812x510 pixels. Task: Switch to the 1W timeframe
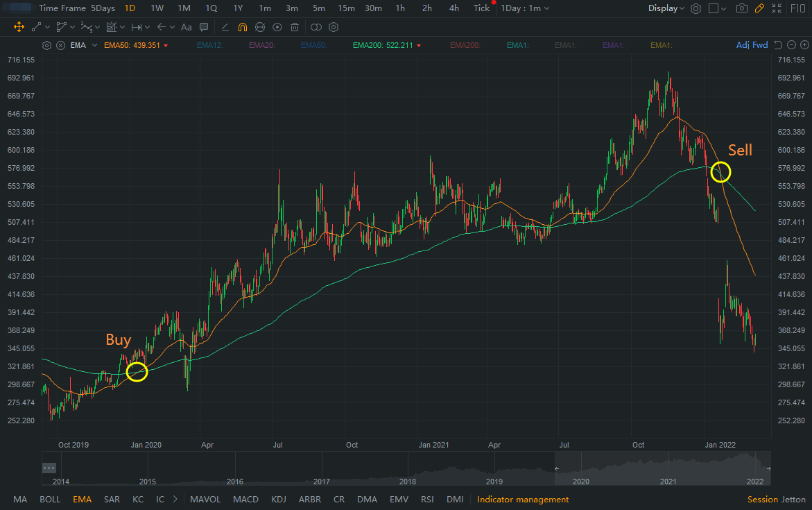[x=157, y=9]
